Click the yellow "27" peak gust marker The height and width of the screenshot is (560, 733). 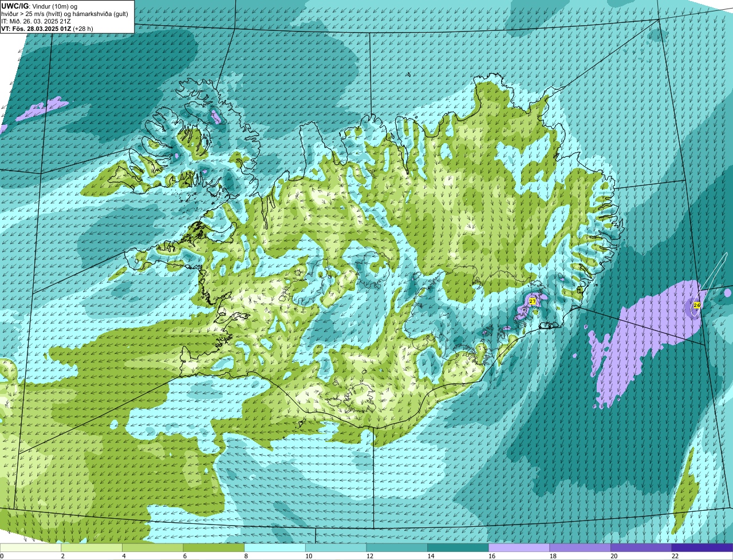point(532,301)
